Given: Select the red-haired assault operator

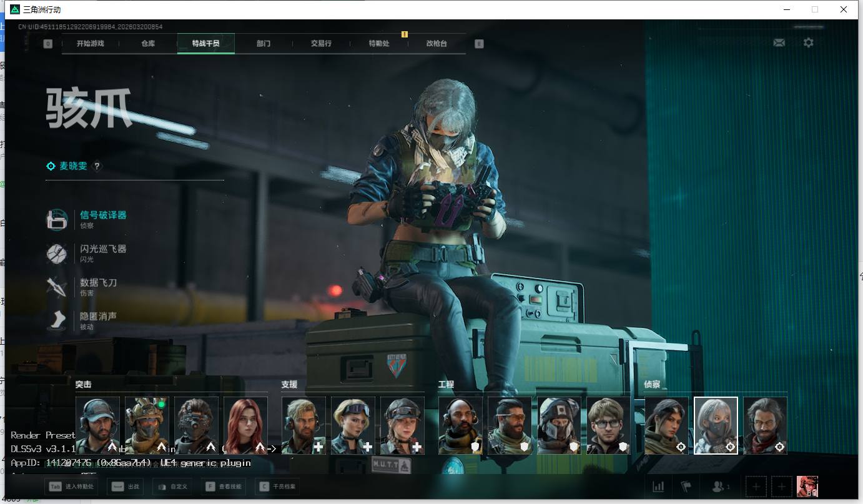Looking at the screenshot, I should point(245,425).
